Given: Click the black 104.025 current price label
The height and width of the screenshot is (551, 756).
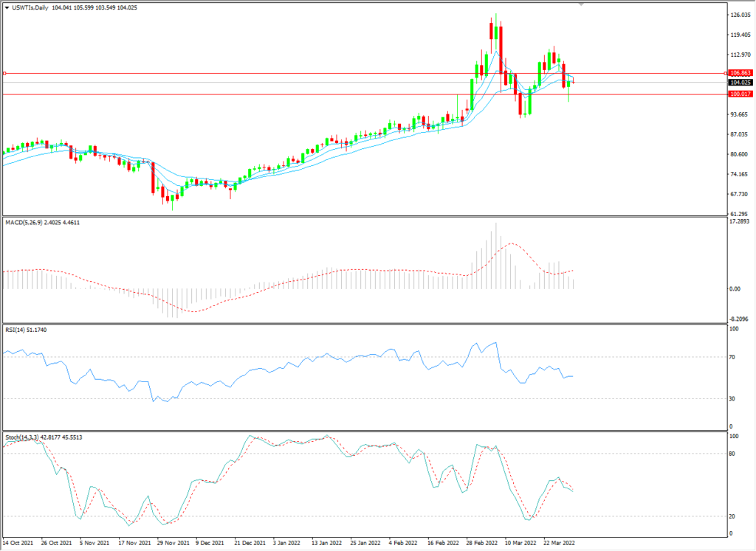Looking at the screenshot, I should point(740,83).
